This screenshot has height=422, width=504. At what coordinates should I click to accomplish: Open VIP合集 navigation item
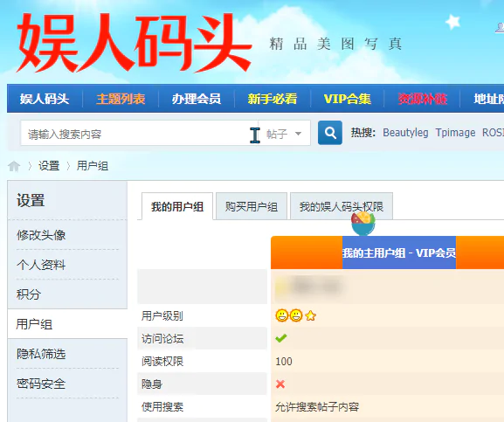click(x=348, y=99)
